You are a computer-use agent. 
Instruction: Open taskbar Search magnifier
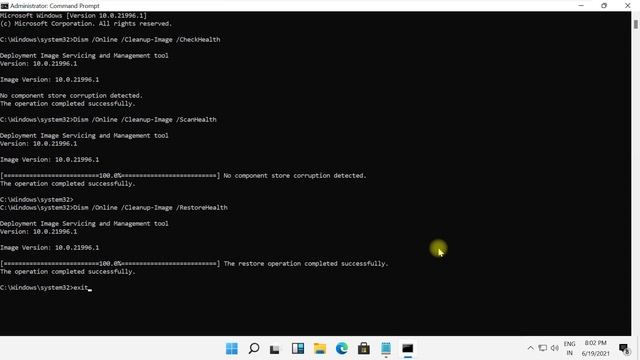coord(253,349)
